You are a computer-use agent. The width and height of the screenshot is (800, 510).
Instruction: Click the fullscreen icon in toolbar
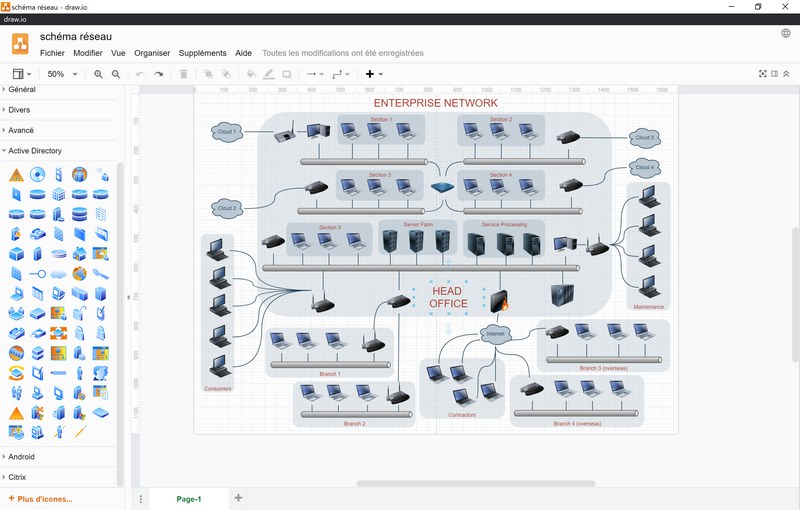click(763, 74)
